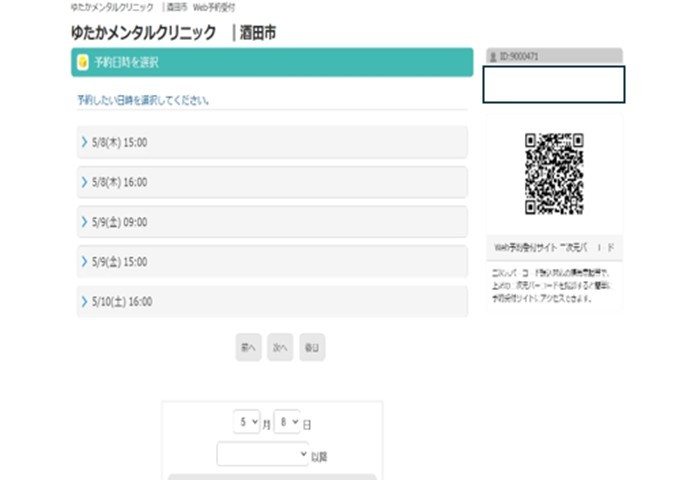Click the 予約したい日時を選択してください instruction text

click(x=143, y=100)
